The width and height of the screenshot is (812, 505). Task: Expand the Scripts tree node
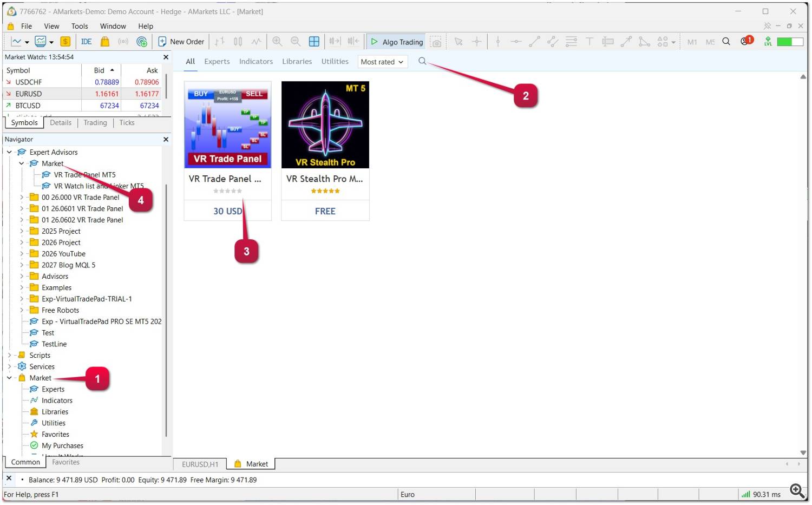(x=9, y=355)
